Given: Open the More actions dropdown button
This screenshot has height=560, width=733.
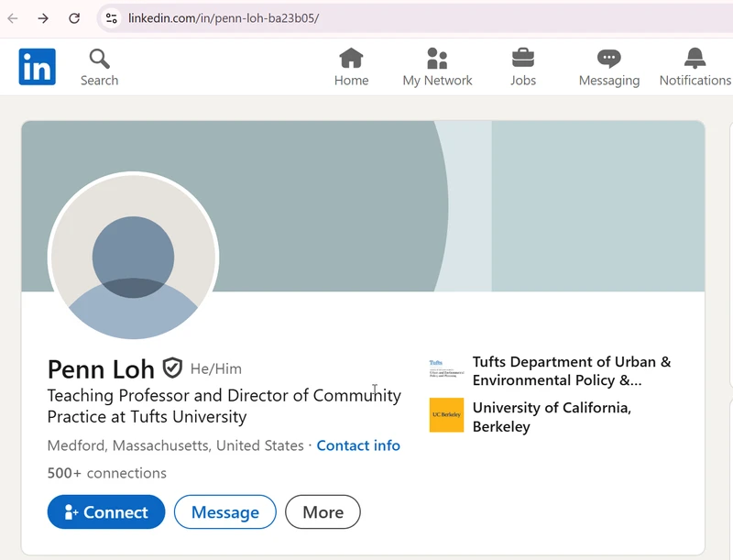Looking at the screenshot, I should pyautogui.click(x=323, y=511).
